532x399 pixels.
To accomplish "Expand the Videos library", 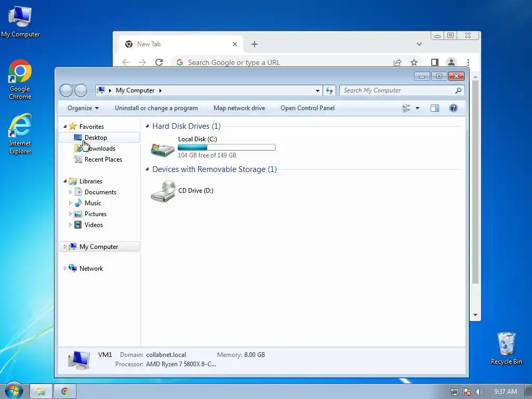I will [x=70, y=224].
